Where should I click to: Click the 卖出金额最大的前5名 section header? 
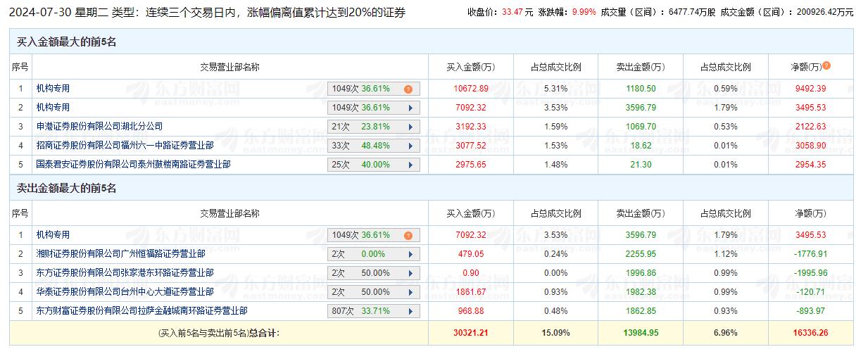click(x=67, y=189)
